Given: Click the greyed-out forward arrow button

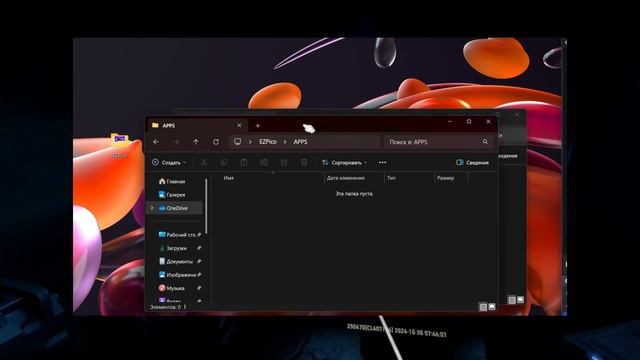Looking at the screenshot, I should (x=176, y=142).
